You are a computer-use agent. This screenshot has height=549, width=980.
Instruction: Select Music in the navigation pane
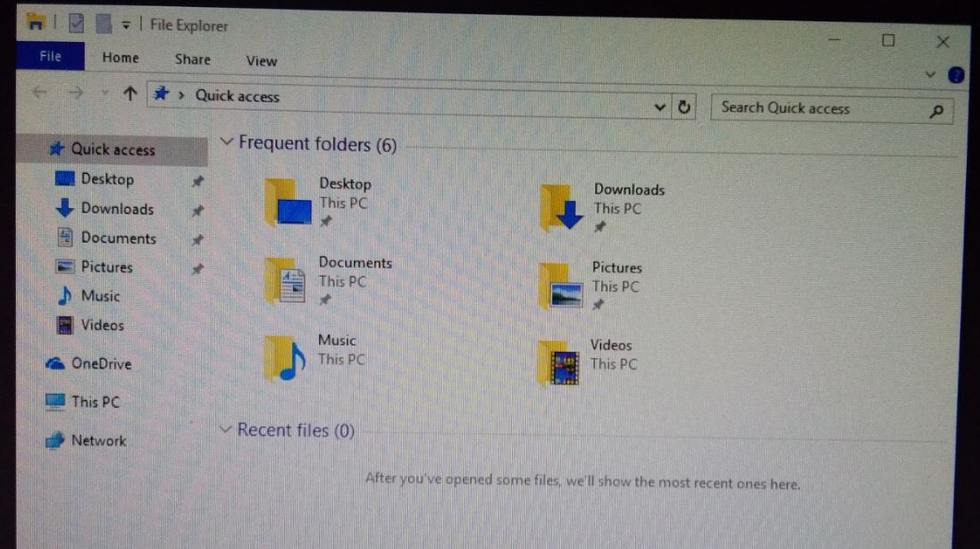coord(100,295)
